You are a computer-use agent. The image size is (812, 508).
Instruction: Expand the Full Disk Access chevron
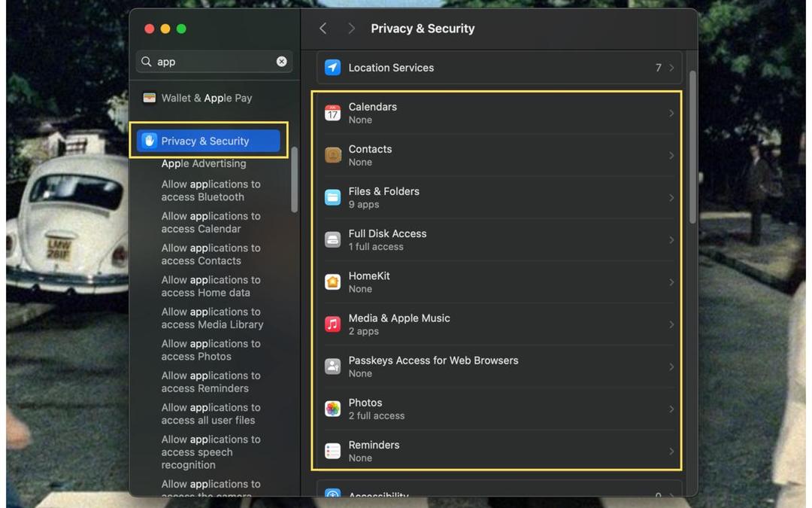coord(671,240)
